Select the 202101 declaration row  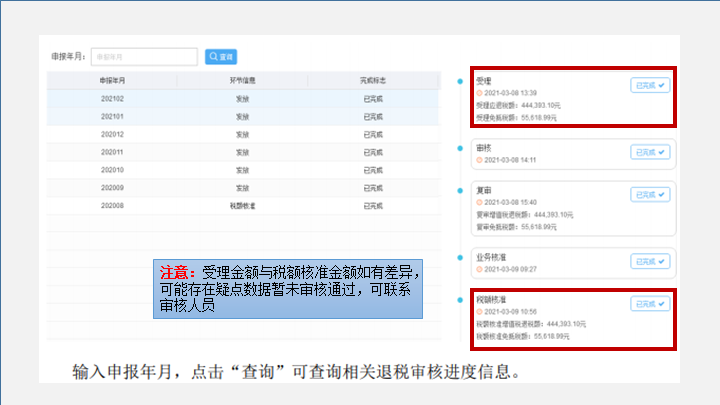(242, 117)
